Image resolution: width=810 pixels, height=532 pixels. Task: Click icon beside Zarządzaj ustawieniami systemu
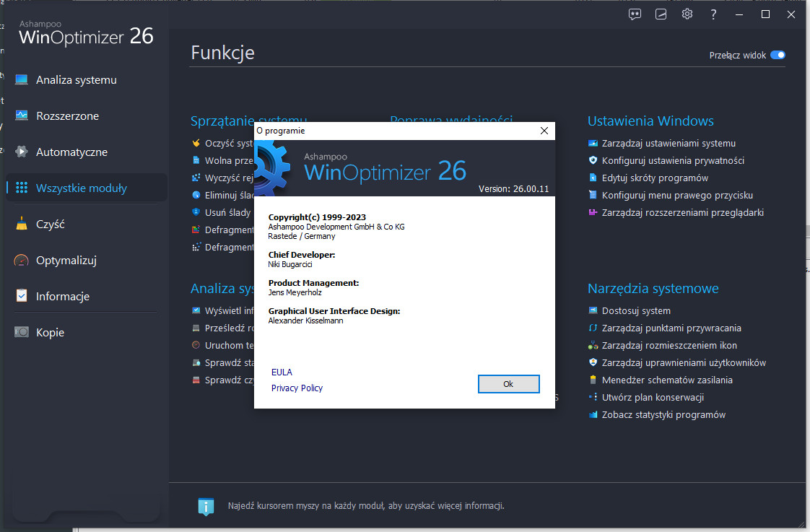tap(593, 143)
